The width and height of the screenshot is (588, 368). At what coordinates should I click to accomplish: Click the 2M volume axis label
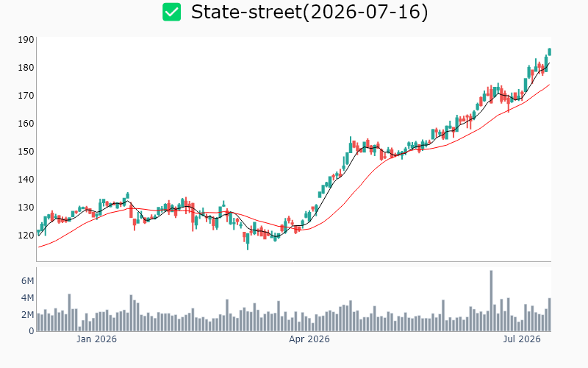click(x=27, y=315)
